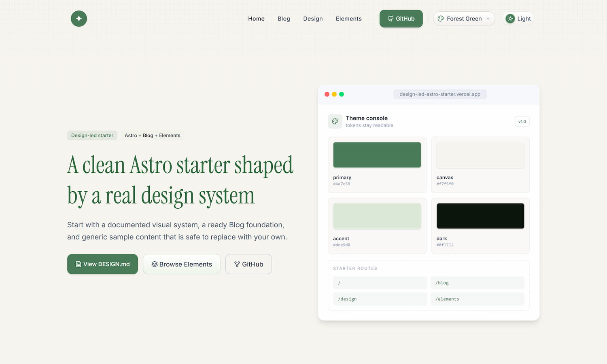Click the palette icon beside Theme console
Viewport: 607px width, 364px height.
335,121
